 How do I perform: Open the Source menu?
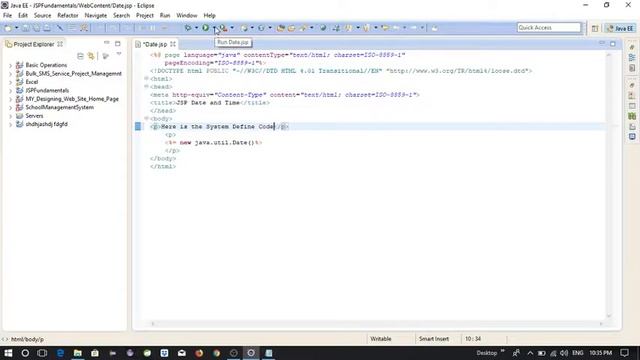tap(42, 16)
